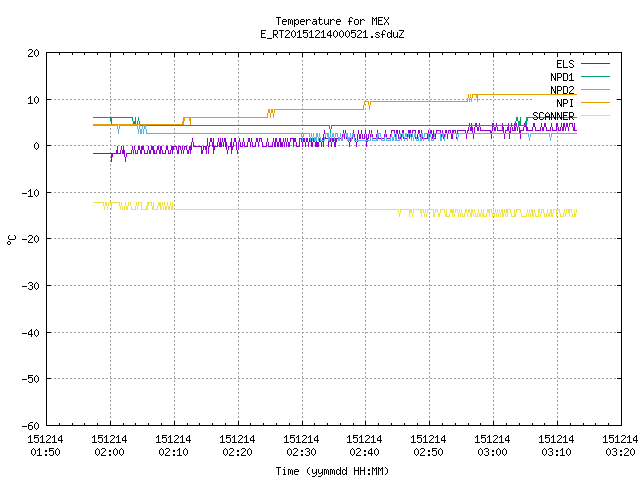Screen dimensions: 640x480
Task: Click the y-axis label '-20'
Action: tap(31, 239)
